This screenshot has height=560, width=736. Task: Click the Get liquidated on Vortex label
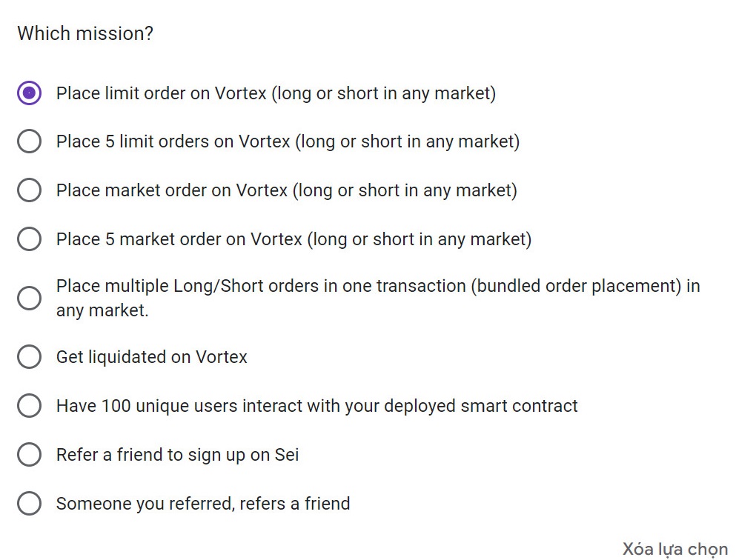pos(152,357)
